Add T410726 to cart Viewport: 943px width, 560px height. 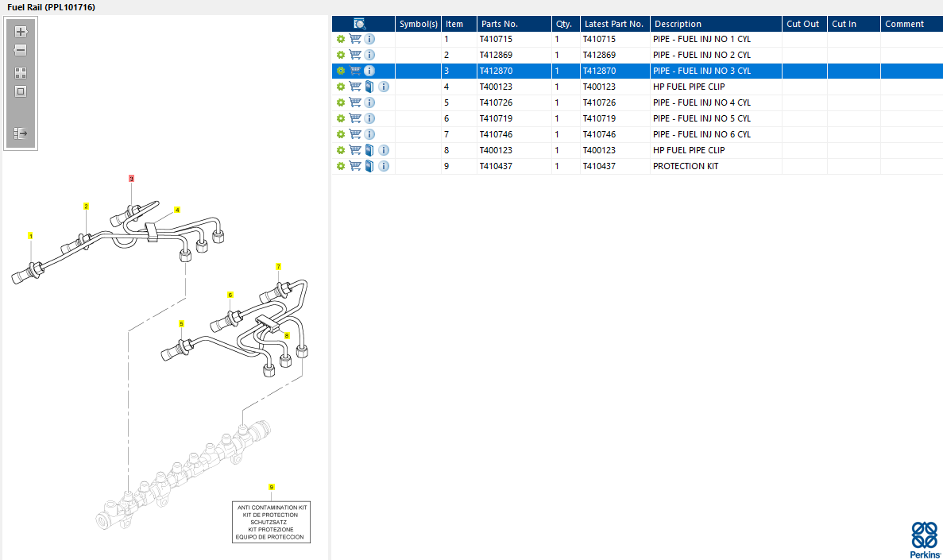[355, 102]
